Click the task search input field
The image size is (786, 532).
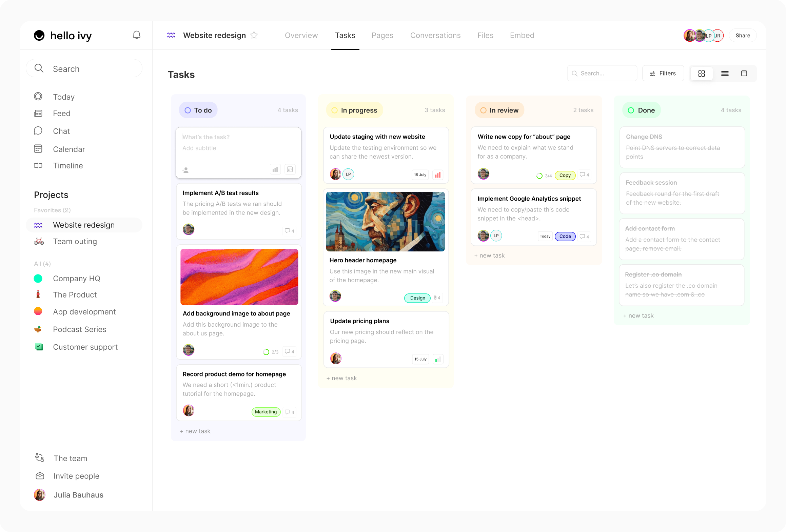click(x=603, y=73)
